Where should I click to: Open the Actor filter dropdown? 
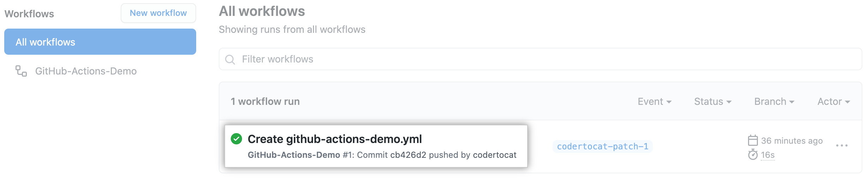tap(833, 102)
